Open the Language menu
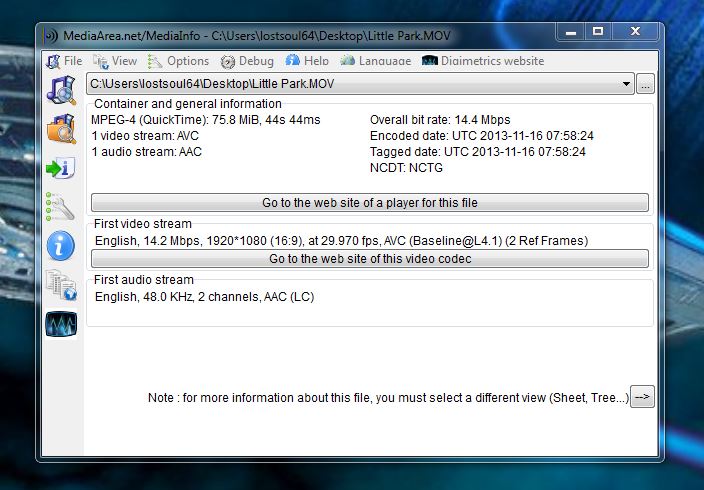The width and height of the screenshot is (704, 490). (376, 61)
